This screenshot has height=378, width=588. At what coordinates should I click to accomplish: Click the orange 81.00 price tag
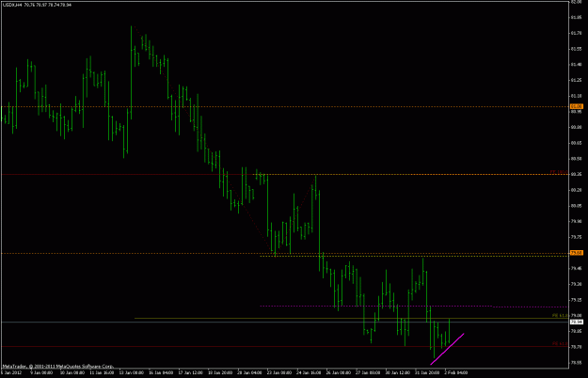[x=577, y=107]
